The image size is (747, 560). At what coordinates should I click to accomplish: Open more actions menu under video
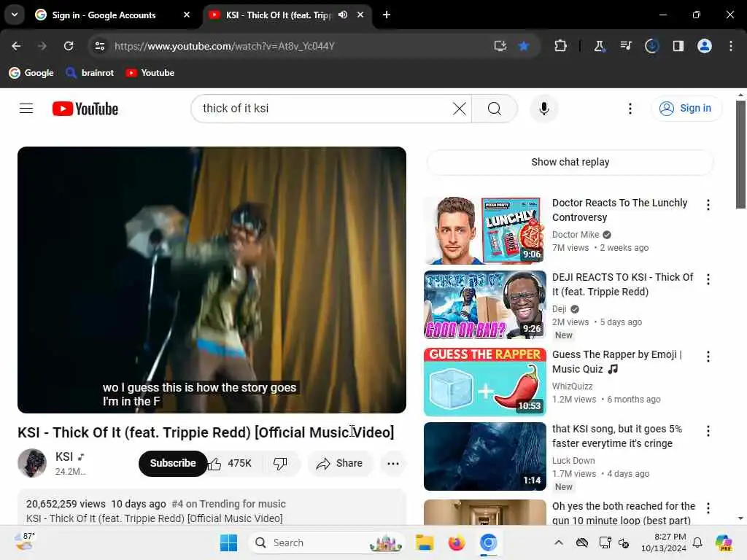pos(393,463)
